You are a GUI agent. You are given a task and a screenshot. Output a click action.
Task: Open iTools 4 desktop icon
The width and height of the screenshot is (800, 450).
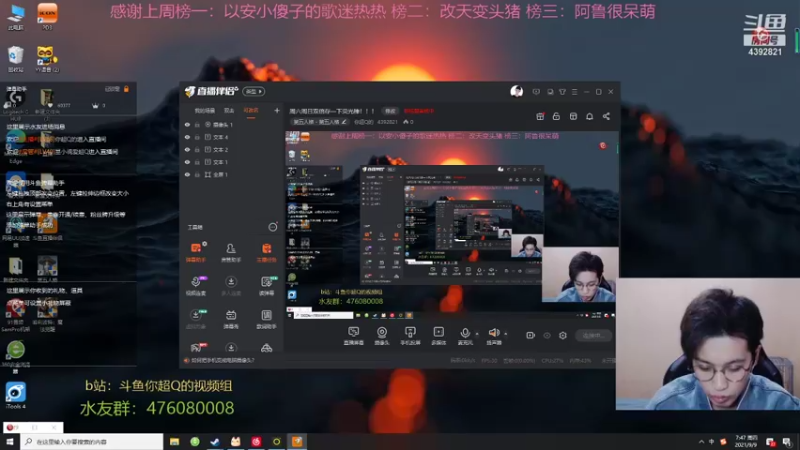15,396
